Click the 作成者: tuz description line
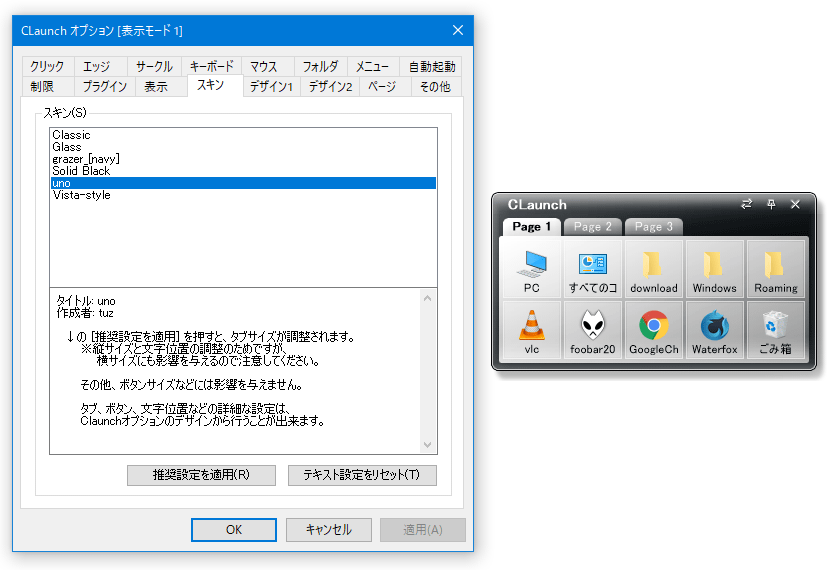 (x=85, y=313)
